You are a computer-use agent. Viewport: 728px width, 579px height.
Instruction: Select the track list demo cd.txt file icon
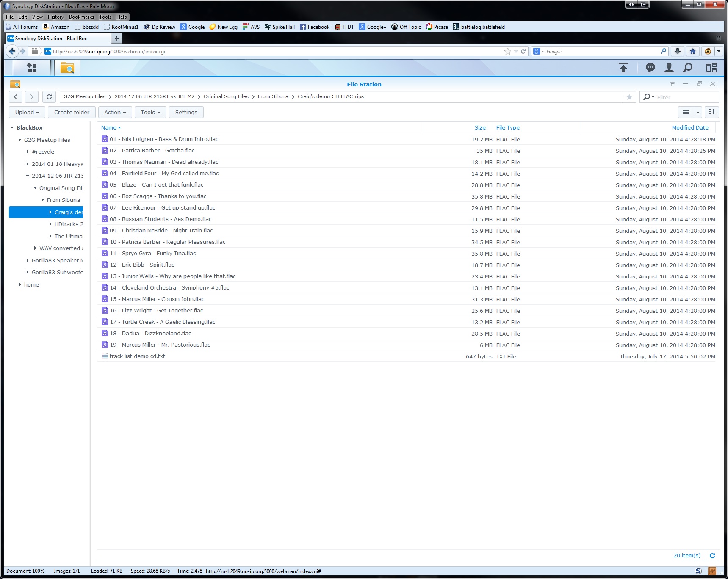(105, 356)
